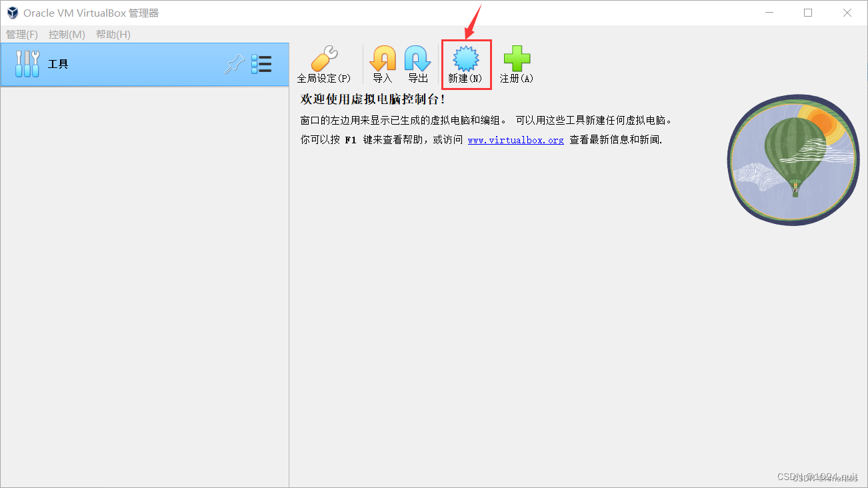Close the VirtualBox Manager window
Image resolution: width=868 pixels, height=488 pixels.
pos(847,13)
